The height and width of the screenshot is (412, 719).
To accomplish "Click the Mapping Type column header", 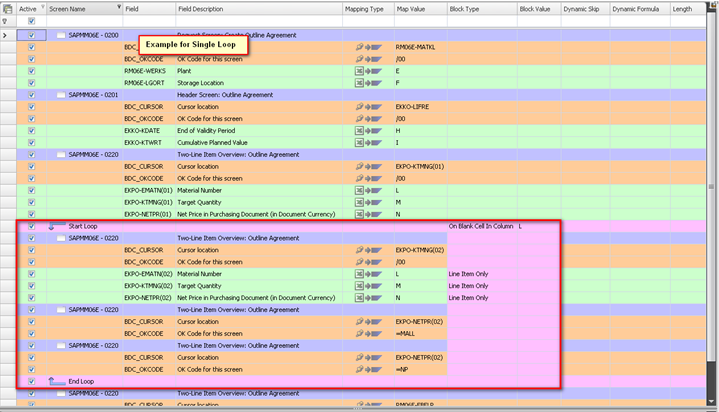I will tap(366, 8).
